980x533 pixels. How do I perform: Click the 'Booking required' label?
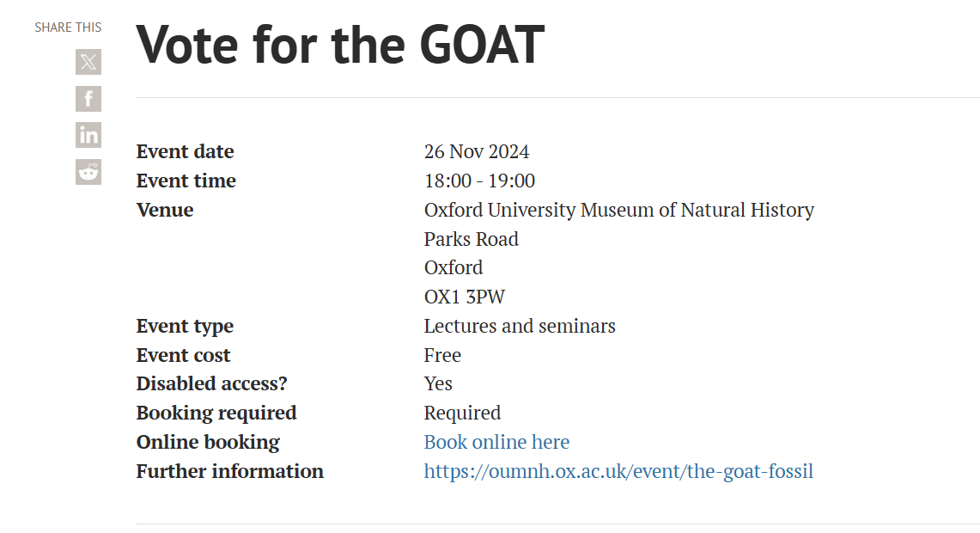click(x=216, y=413)
